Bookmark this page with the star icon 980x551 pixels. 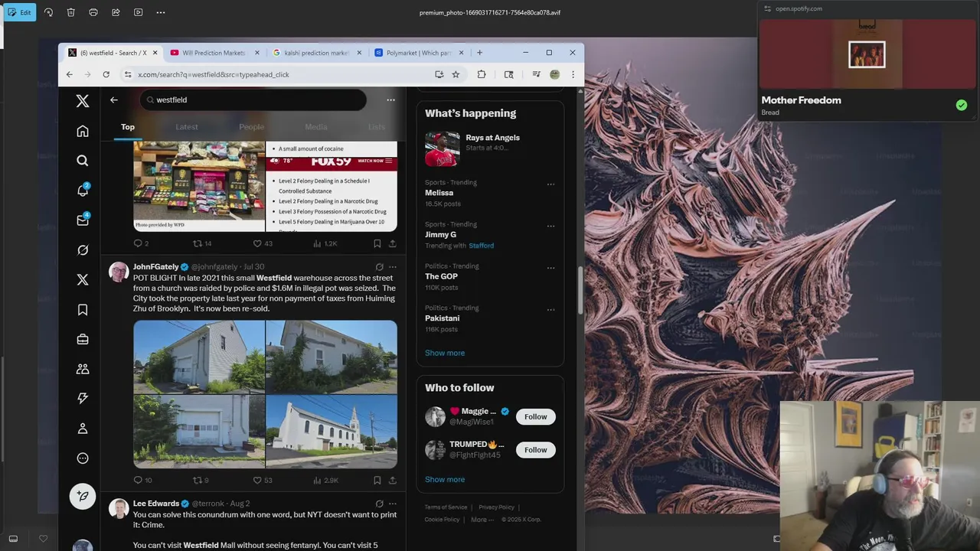click(456, 74)
